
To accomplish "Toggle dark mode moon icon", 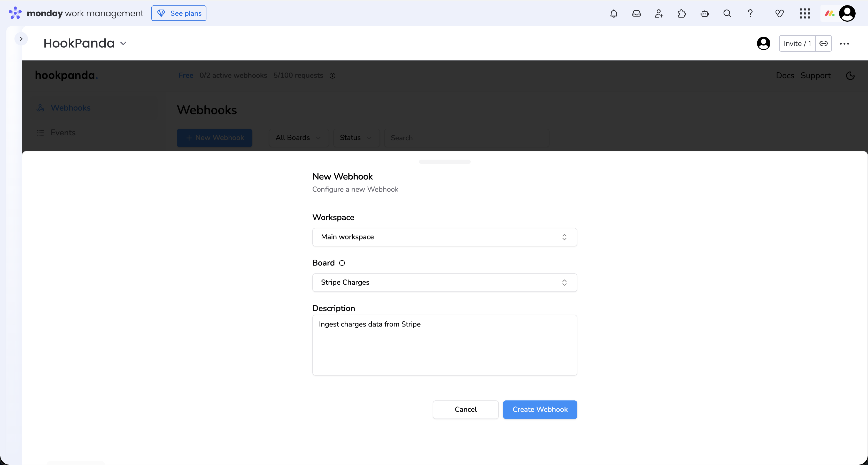I will point(850,75).
